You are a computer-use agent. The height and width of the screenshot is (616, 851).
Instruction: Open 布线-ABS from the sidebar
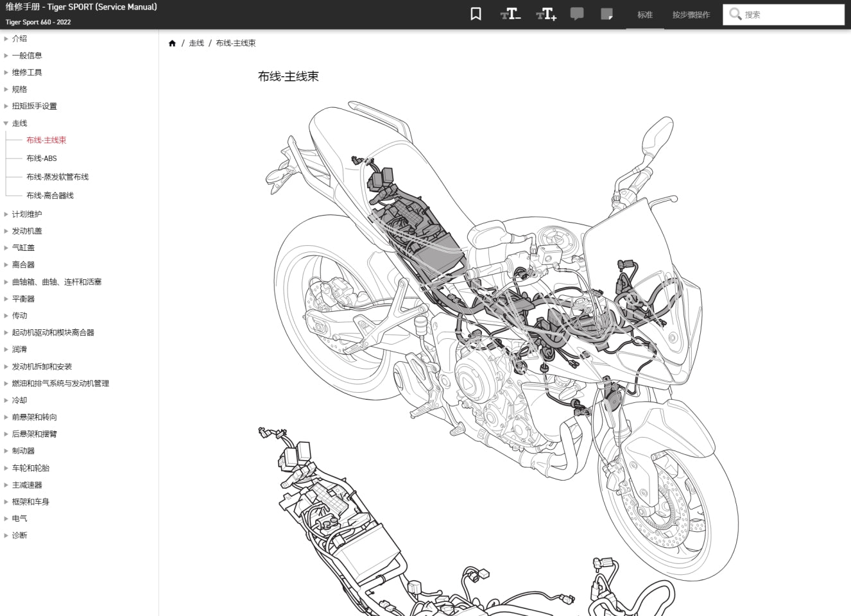[x=40, y=158]
